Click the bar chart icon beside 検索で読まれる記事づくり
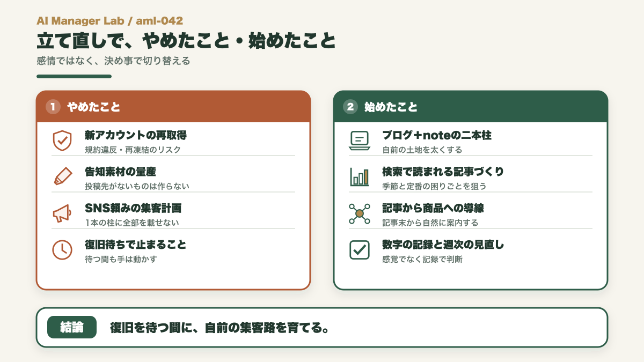 pyautogui.click(x=360, y=176)
